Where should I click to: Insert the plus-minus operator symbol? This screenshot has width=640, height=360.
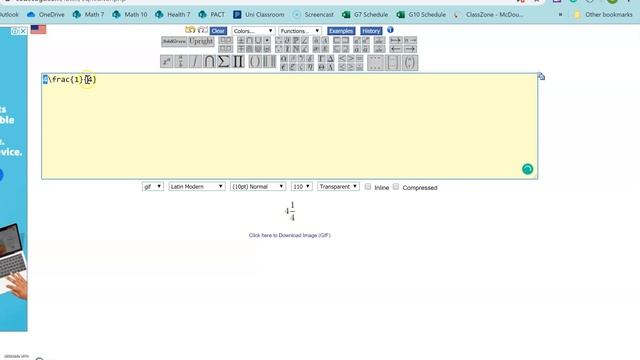pyautogui.click(x=241, y=40)
